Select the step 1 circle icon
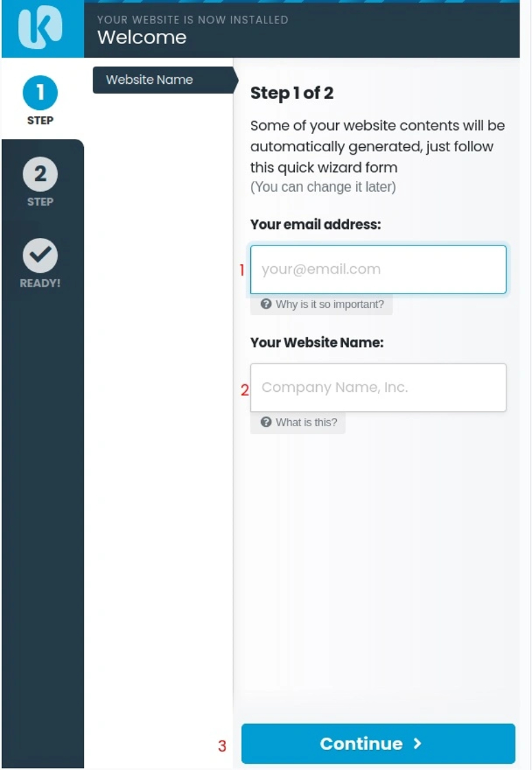 tap(40, 93)
